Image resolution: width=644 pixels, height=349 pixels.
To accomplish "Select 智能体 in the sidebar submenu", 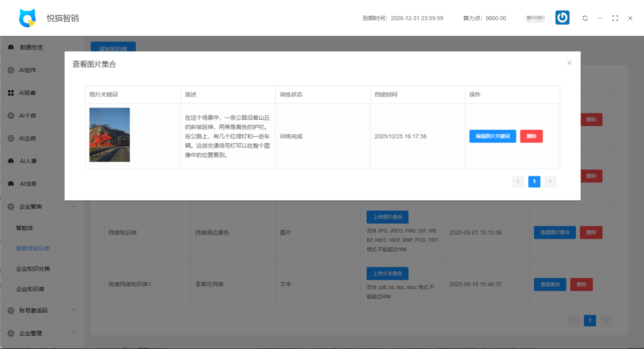I will (x=25, y=228).
